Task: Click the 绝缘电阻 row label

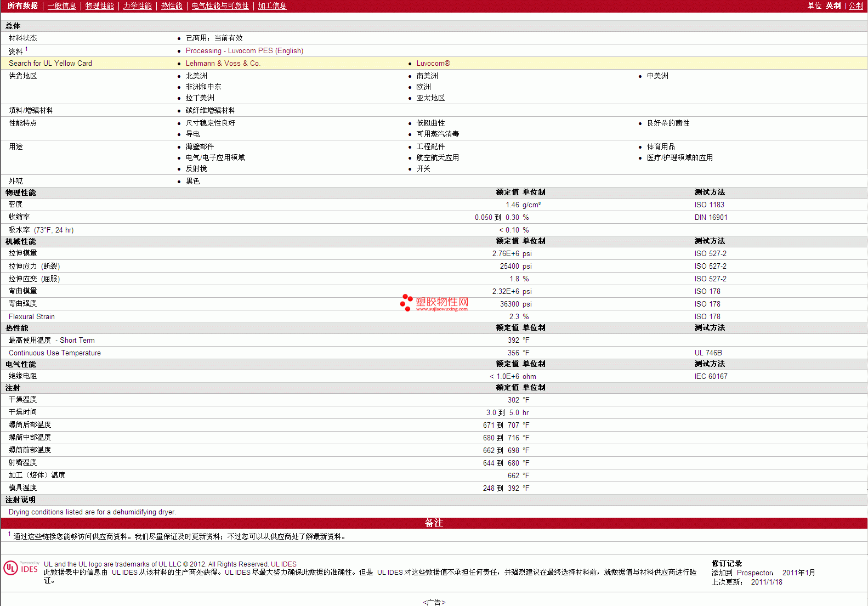Action: (x=22, y=376)
